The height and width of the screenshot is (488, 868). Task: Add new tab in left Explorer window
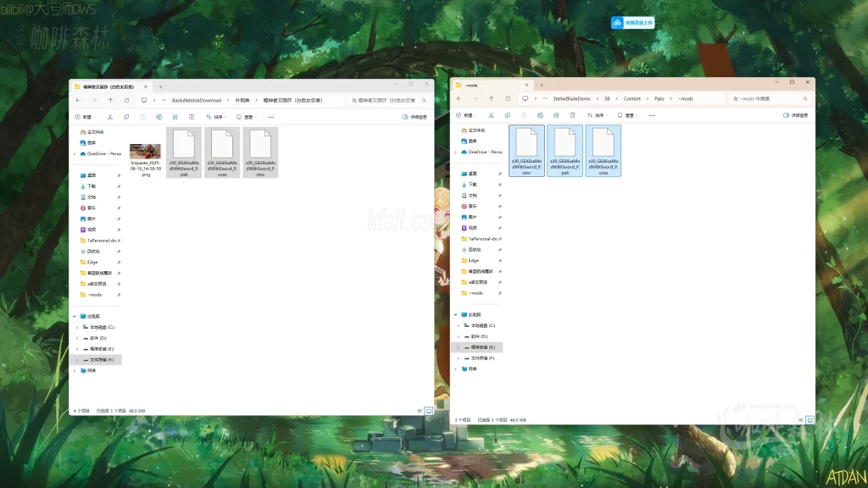[x=160, y=87]
